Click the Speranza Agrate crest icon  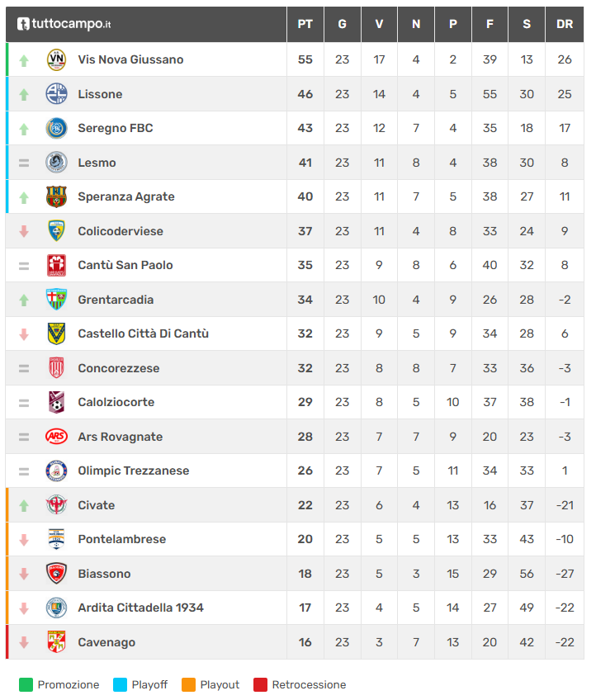coord(56,196)
